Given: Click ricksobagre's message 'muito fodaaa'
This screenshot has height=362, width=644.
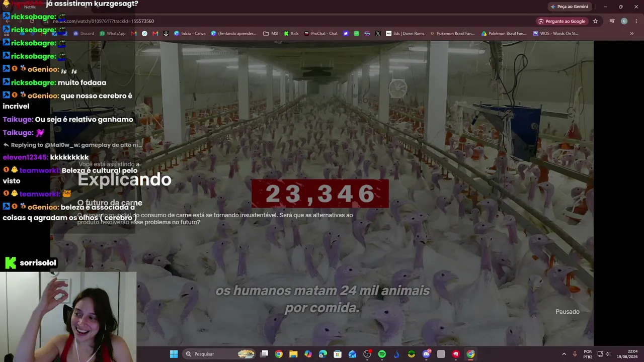Looking at the screenshot, I should coord(82,82).
